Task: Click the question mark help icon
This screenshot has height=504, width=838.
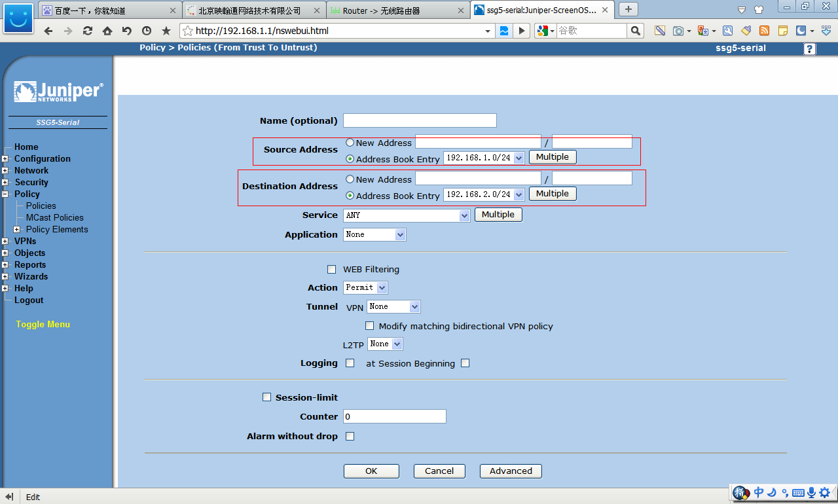Action: point(810,48)
